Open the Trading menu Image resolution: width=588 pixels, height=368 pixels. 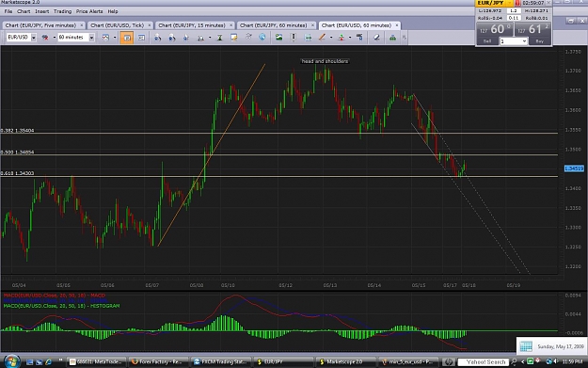[63, 11]
